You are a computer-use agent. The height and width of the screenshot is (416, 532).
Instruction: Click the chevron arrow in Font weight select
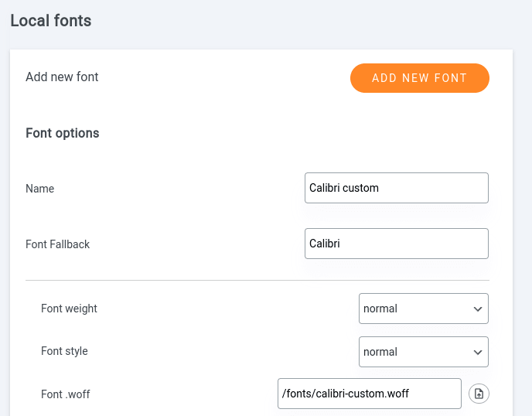pos(477,309)
